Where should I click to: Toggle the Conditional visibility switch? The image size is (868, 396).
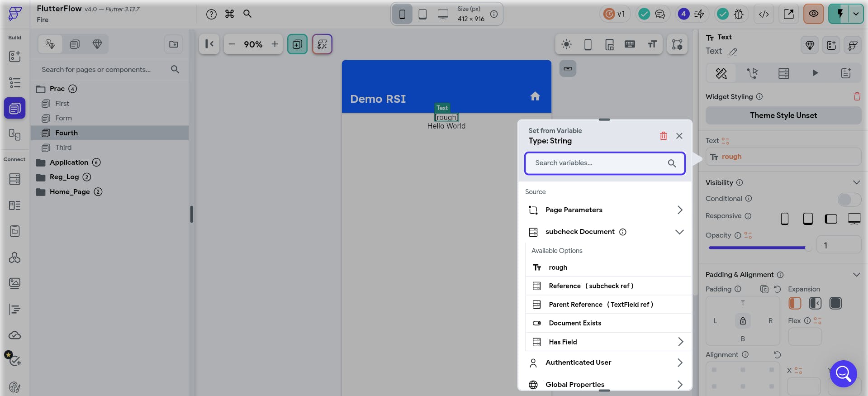[x=849, y=199]
